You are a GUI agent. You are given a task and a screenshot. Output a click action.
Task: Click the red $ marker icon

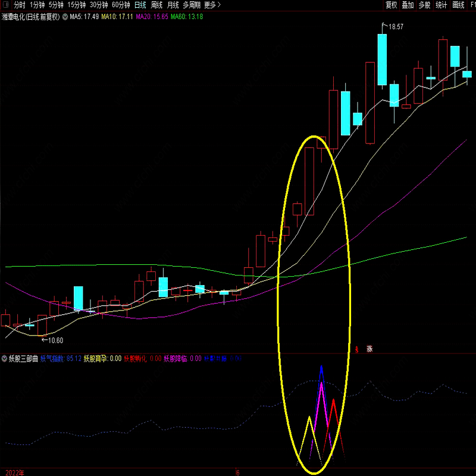pyautogui.click(x=356, y=349)
